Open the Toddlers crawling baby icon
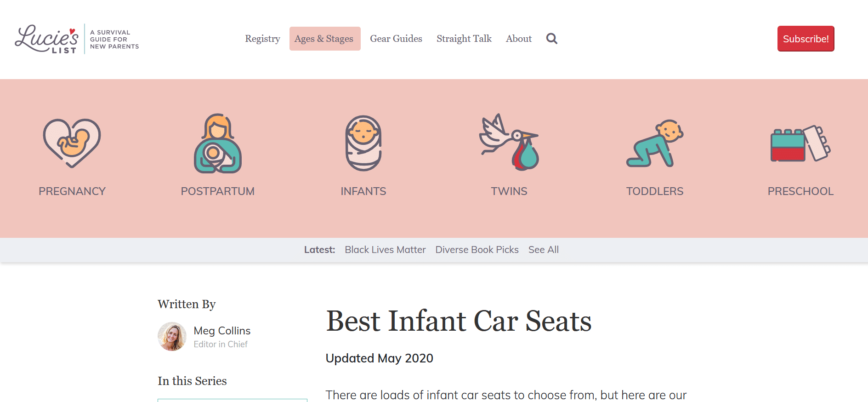The width and height of the screenshot is (868, 402). (x=655, y=143)
